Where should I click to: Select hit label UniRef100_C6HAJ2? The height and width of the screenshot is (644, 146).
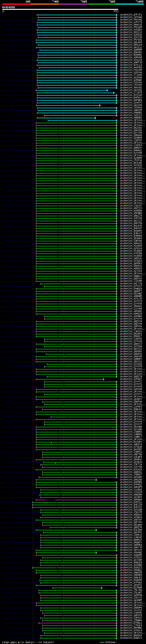[131, 535]
